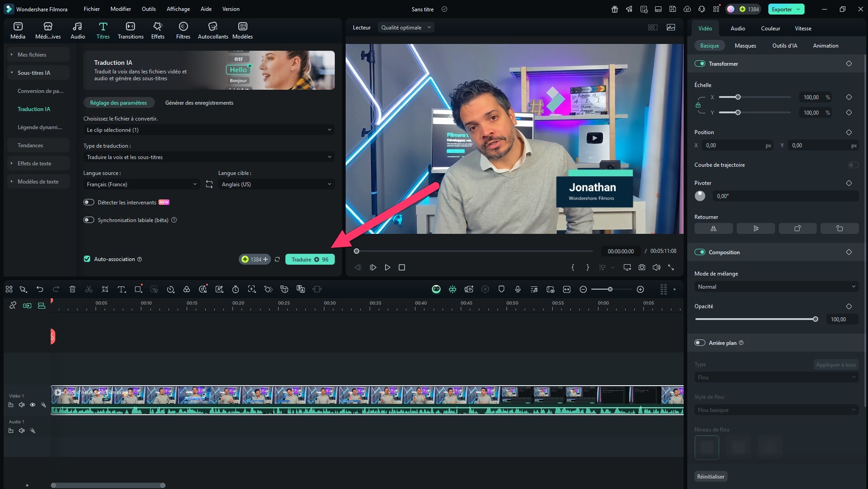The height and width of the screenshot is (489, 868).
Task: Open the Modèles panel
Action: coord(242,30)
